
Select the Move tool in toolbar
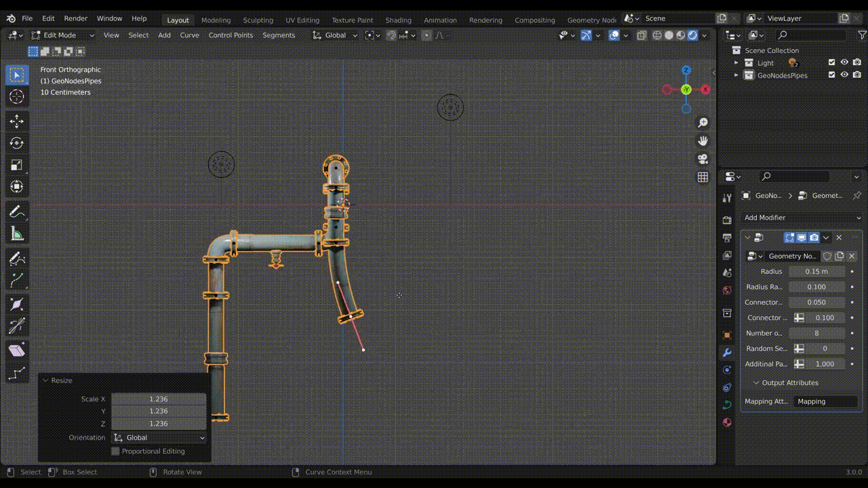pos(17,121)
